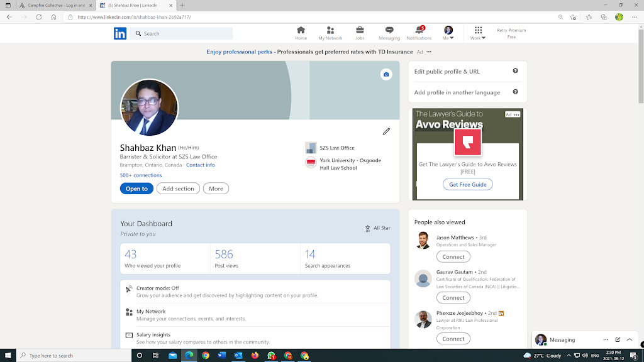Click the browser address bar URL
The width and height of the screenshot is (644, 362).
tap(135, 17)
